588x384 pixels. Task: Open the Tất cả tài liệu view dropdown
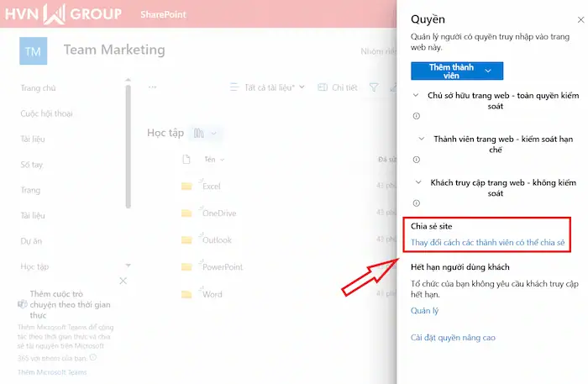[x=267, y=87]
